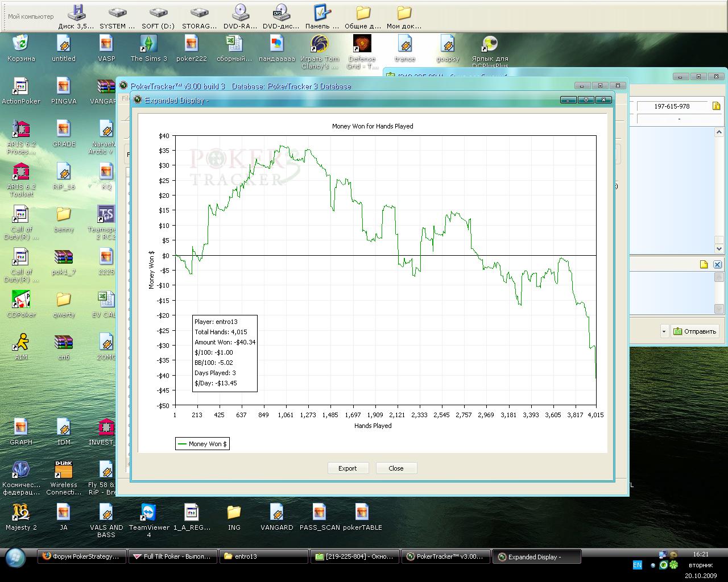728x582 pixels.
Task: Select the RiP_16 desktop icon
Action: (64, 176)
